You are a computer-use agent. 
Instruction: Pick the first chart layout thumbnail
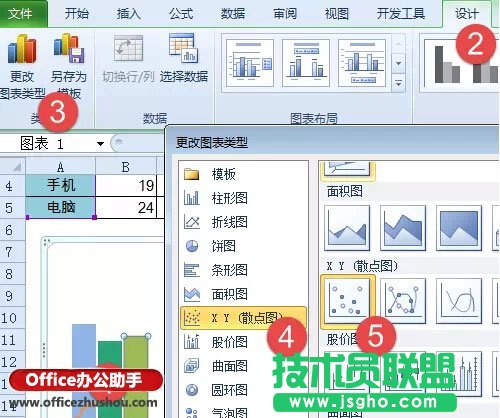pos(250,63)
